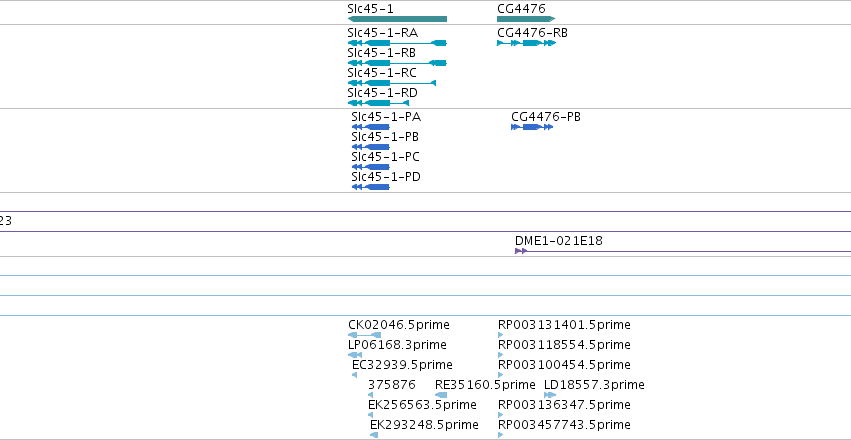Click the Slc45-1-PD protein label
The height and width of the screenshot is (440, 851).
(386, 177)
